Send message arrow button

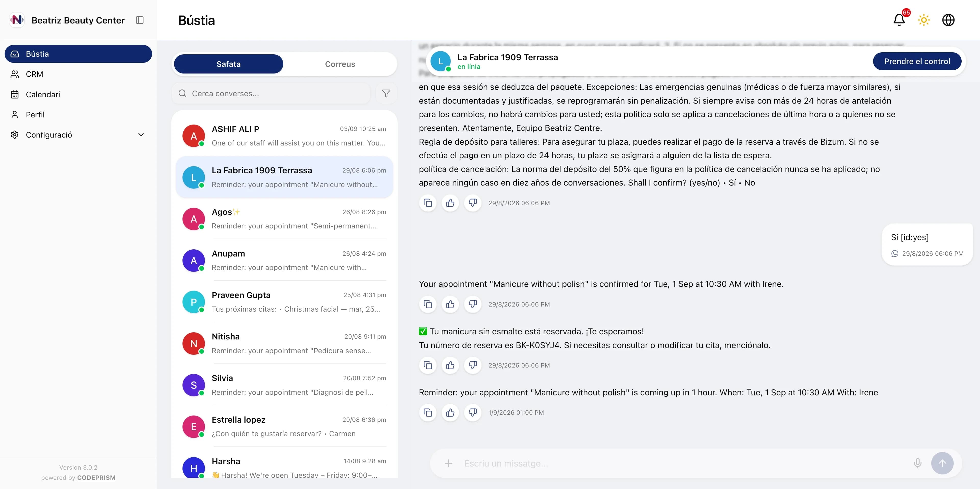pyautogui.click(x=942, y=463)
